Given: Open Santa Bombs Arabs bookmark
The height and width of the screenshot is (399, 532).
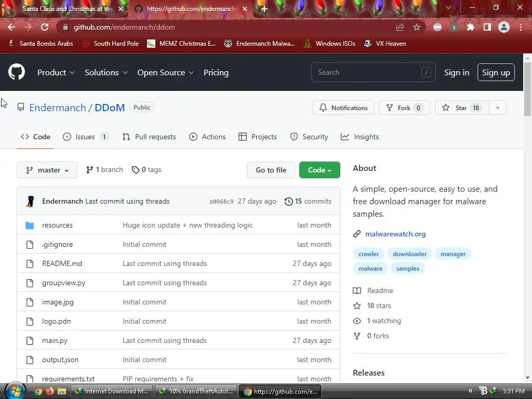Looking at the screenshot, I should [41, 44].
